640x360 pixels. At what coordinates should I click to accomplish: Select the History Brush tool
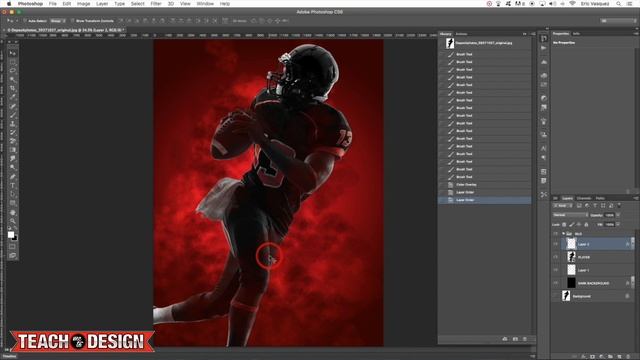point(13,132)
